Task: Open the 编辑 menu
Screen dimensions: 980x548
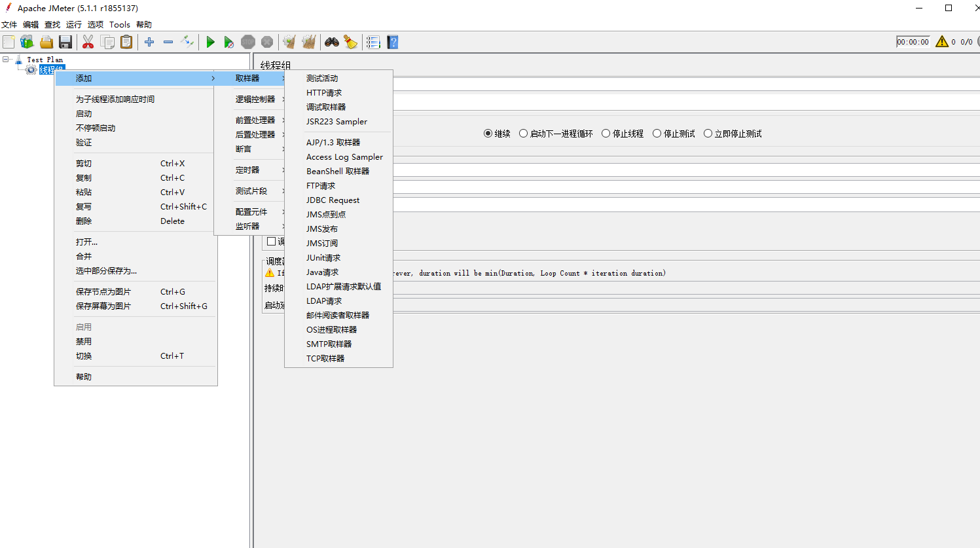Action: pos(31,25)
